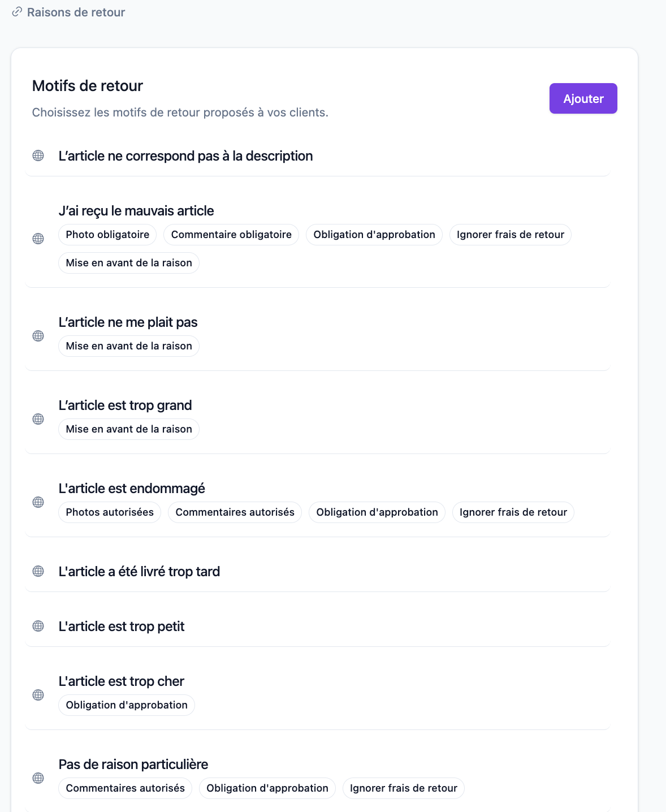Click globe icon beside L'article est trop petit

(x=38, y=626)
